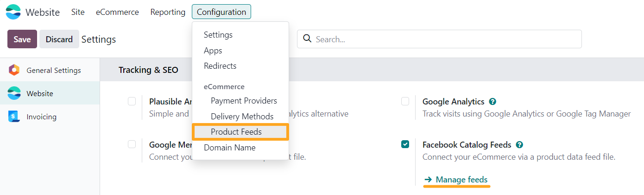
Task: Open Facebook Catalog Feeds help icon
Action: (519, 145)
